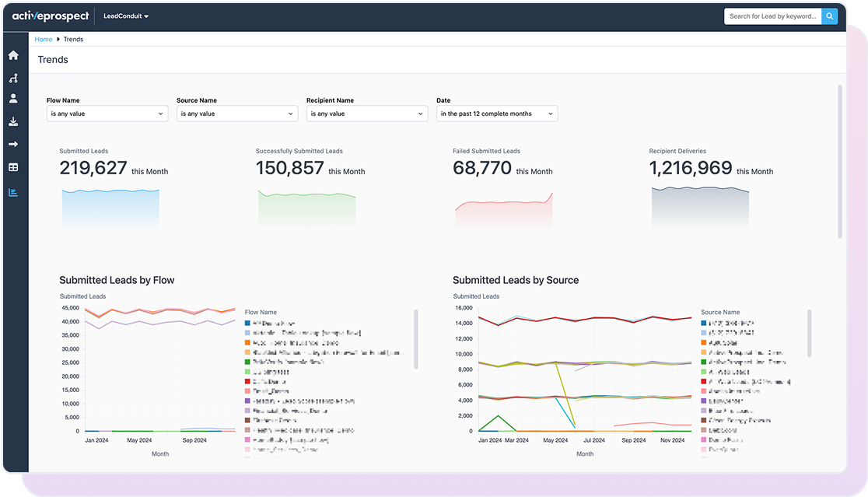Click the ActiveProspect logo

[x=51, y=16]
